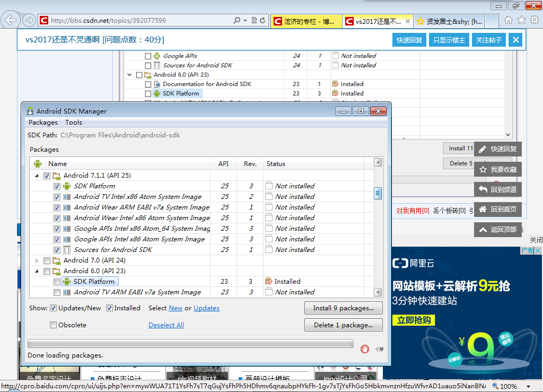Click the packages list scroll-down arrow
Image resolution: width=543 pixels, height=392 pixels.
coord(378,292)
